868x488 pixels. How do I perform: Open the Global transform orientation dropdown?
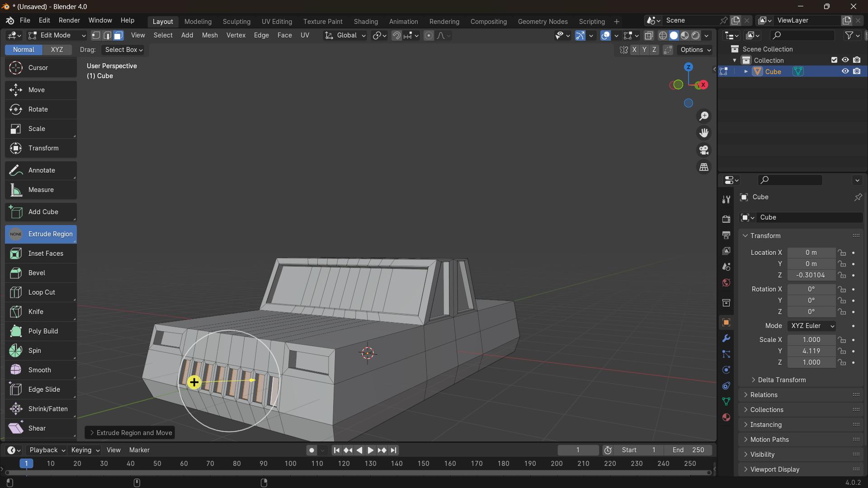point(346,36)
